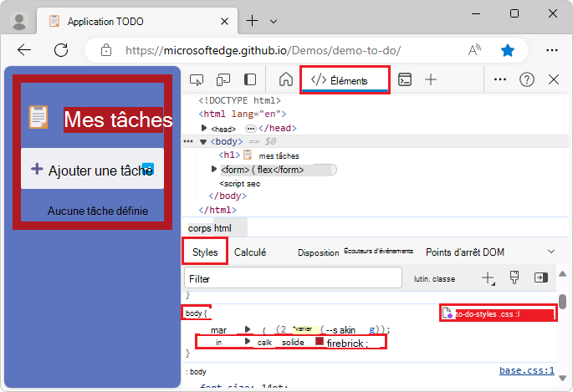Click the ellipsis badge in head element
The height and width of the screenshot is (392, 573).
coord(250,129)
